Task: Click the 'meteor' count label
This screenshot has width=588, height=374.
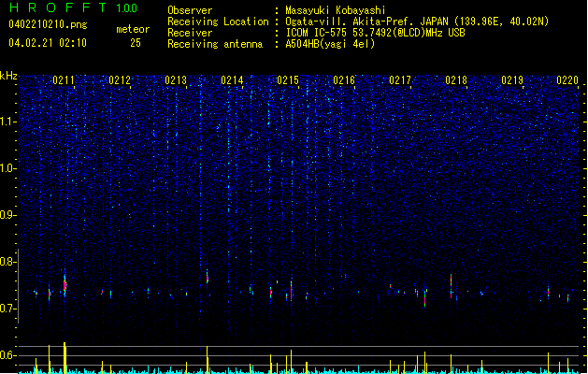Action: [133, 29]
